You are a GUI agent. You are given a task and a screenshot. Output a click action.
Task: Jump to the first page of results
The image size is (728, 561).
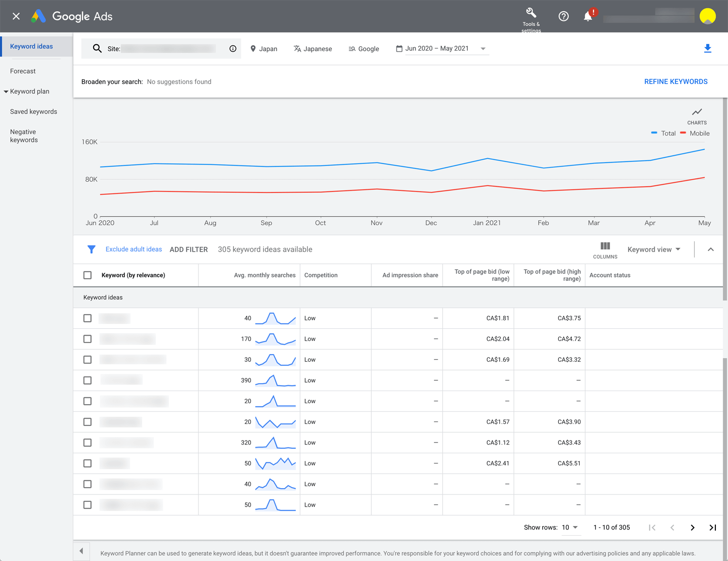[652, 527]
